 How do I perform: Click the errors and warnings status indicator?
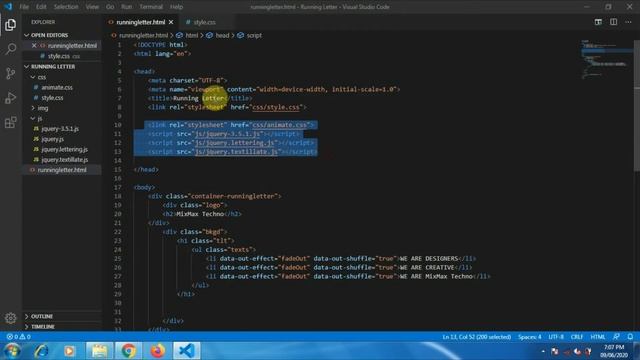click(x=18, y=337)
